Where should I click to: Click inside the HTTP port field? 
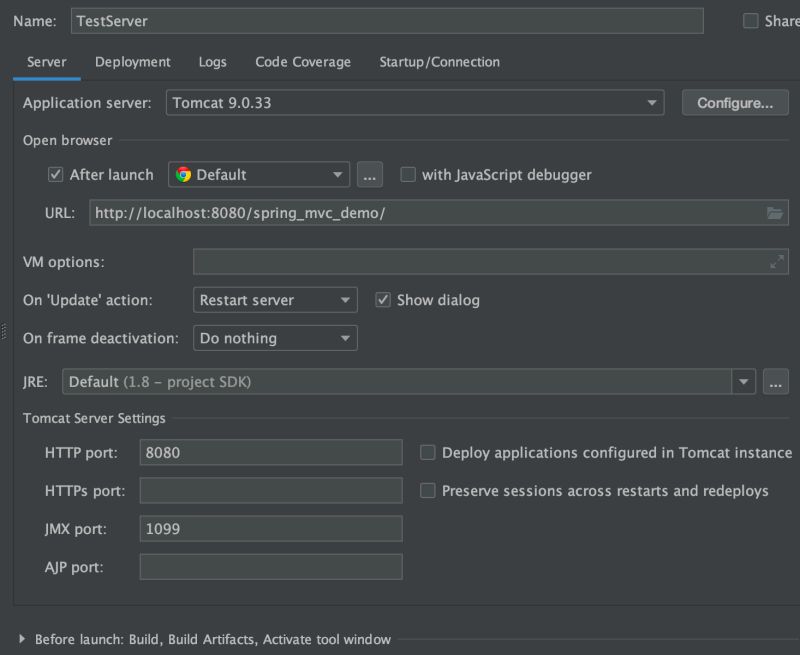pyautogui.click(x=270, y=452)
